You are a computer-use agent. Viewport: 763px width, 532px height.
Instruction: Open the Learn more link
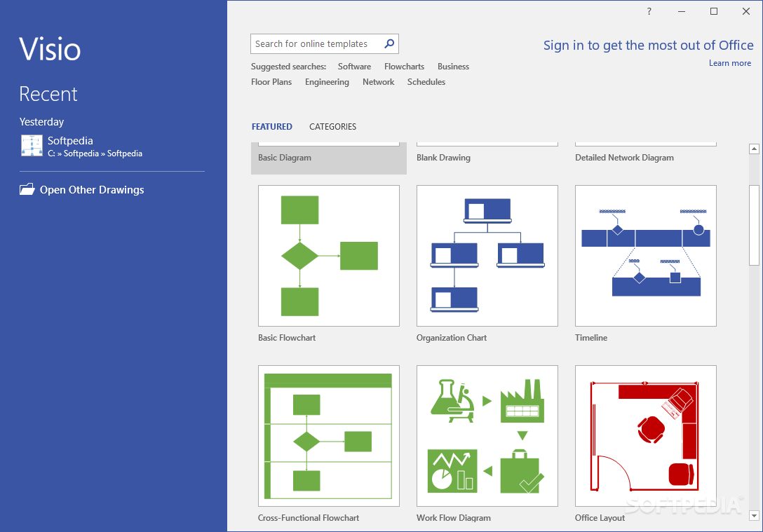730,63
